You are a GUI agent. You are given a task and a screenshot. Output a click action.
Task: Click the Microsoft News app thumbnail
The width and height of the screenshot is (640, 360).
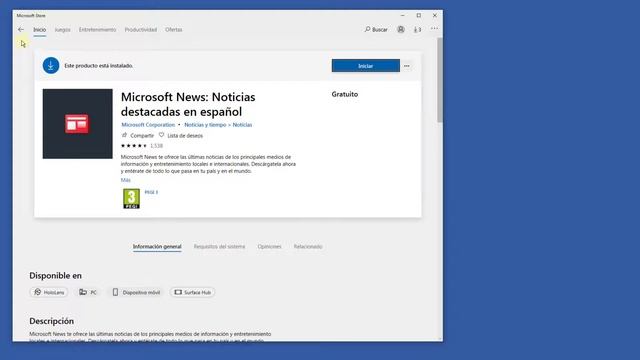78,124
